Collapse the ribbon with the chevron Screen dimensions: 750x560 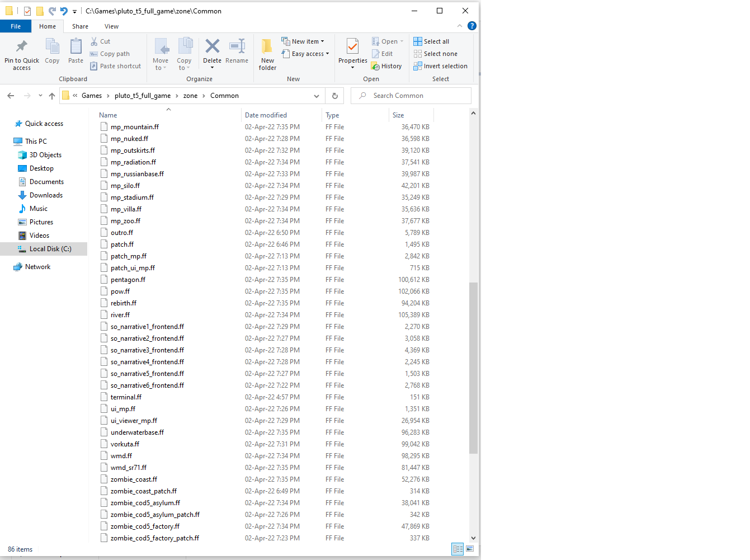click(460, 26)
